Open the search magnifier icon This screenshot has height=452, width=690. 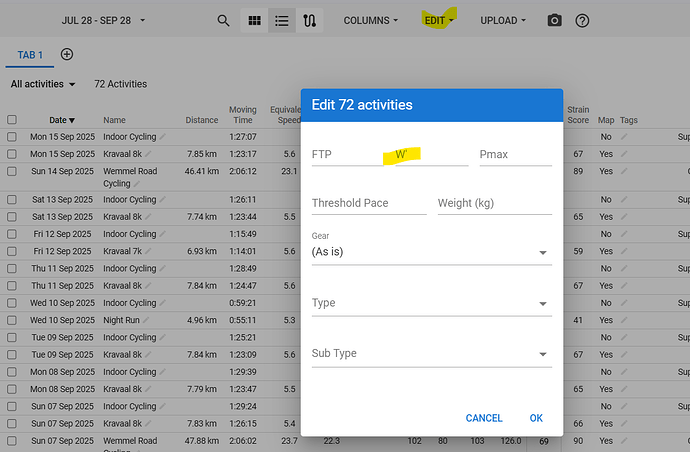point(223,21)
